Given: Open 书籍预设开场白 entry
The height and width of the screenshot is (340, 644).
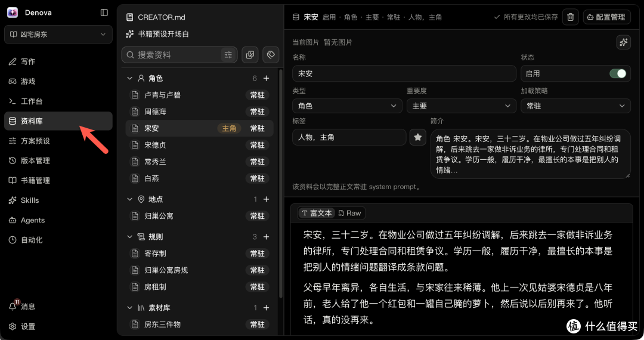Looking at the screenshot, I should (157, 34).
